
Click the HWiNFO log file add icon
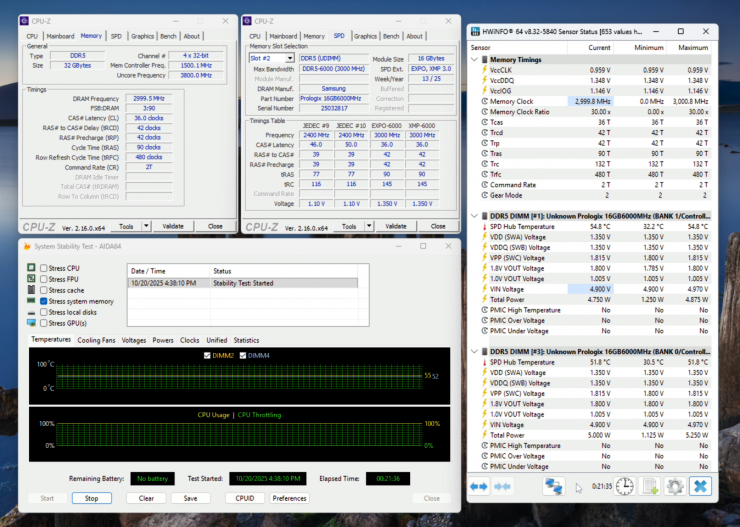[650, 486]
